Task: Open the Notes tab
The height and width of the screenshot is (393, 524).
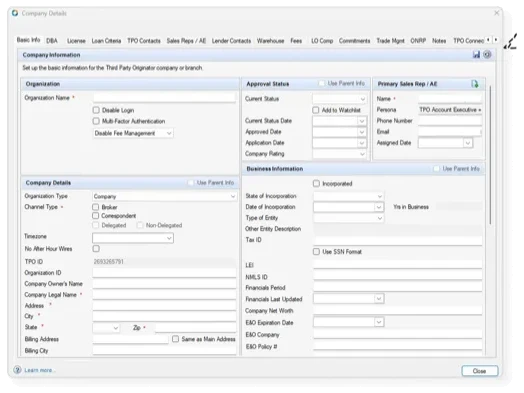Action: (x=439, y=41)
